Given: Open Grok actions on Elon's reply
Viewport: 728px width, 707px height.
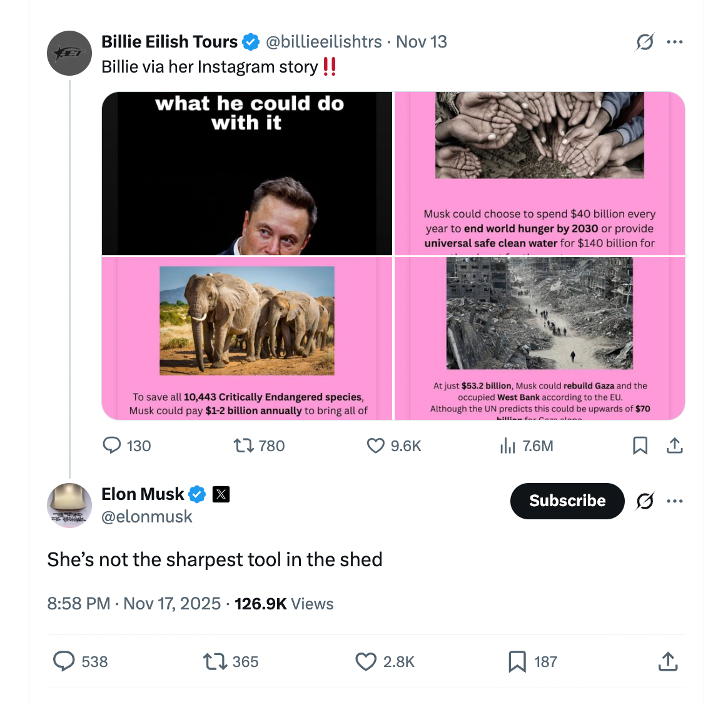Looking at the screenshot, I should (x=645, y=501).
